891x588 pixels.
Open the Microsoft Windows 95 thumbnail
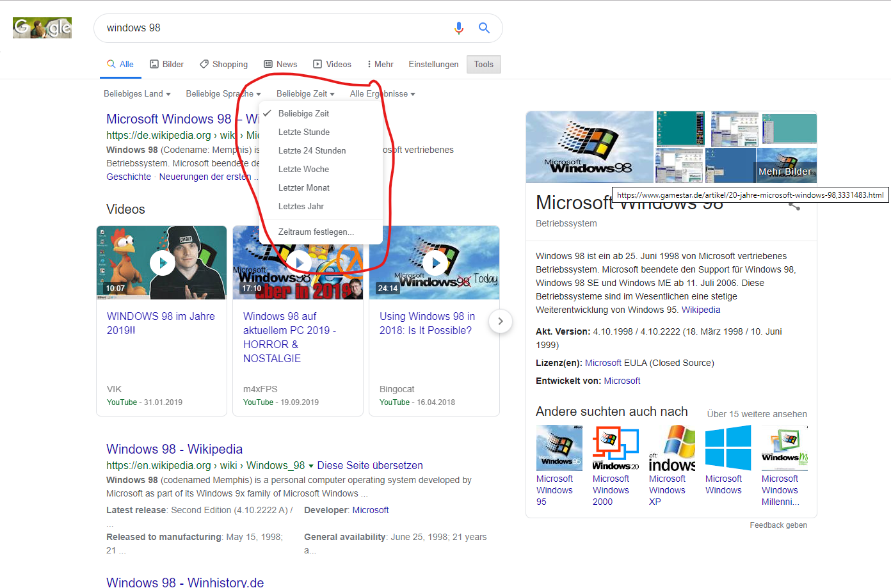559,448
